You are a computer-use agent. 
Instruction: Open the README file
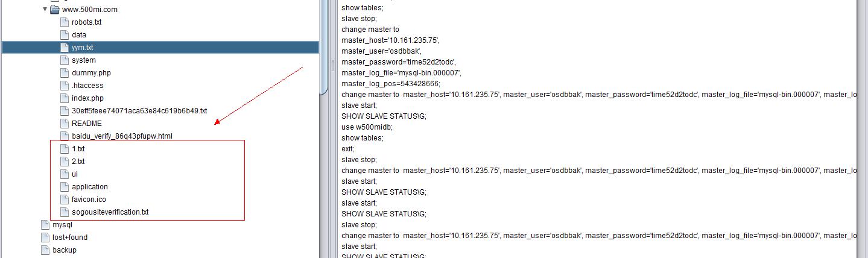pos(87,124)
